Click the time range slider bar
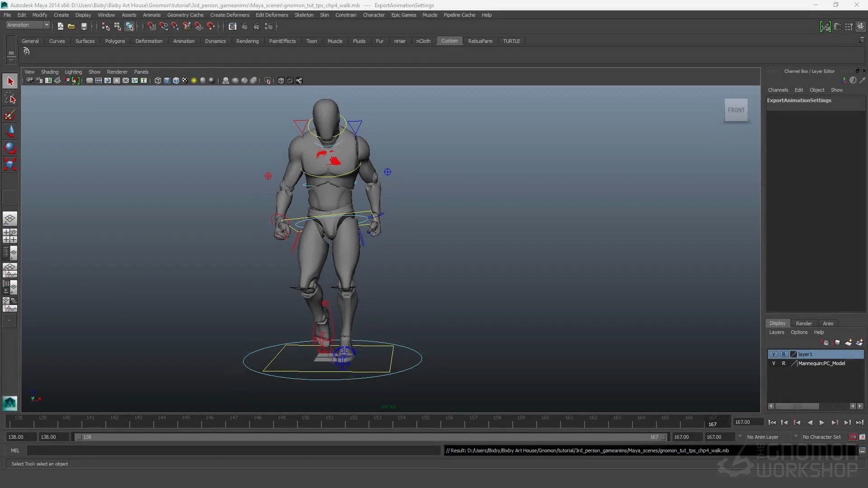 pos(371,437)
